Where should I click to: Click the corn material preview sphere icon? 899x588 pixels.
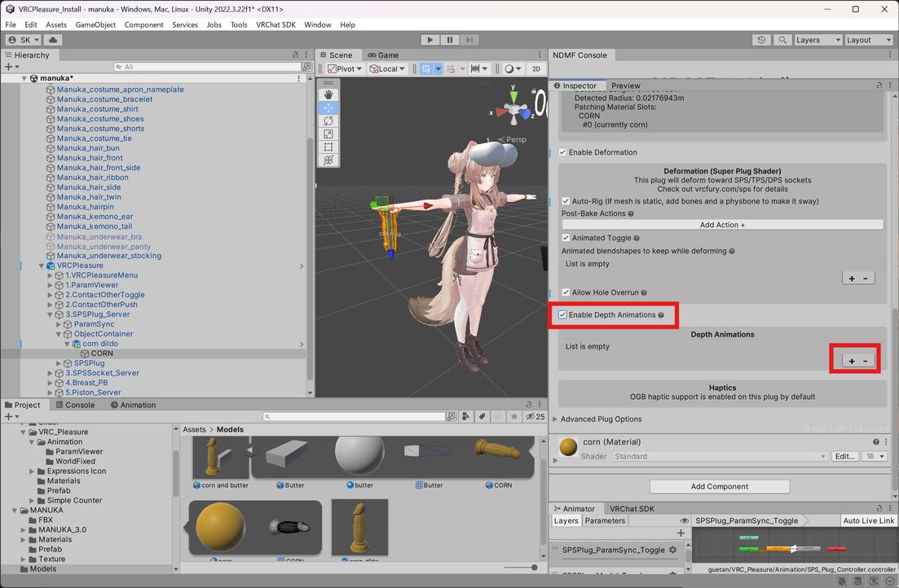coord(568,447)
